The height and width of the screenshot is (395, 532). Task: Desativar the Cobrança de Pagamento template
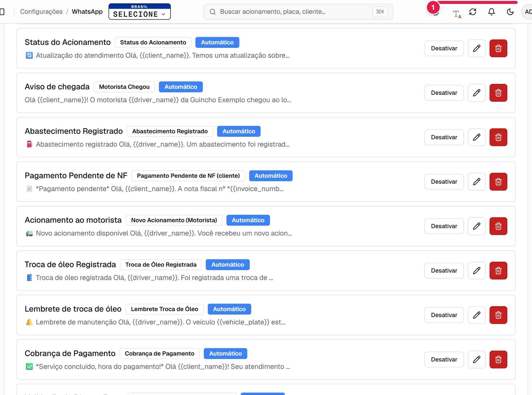click(x=444, y=359)
